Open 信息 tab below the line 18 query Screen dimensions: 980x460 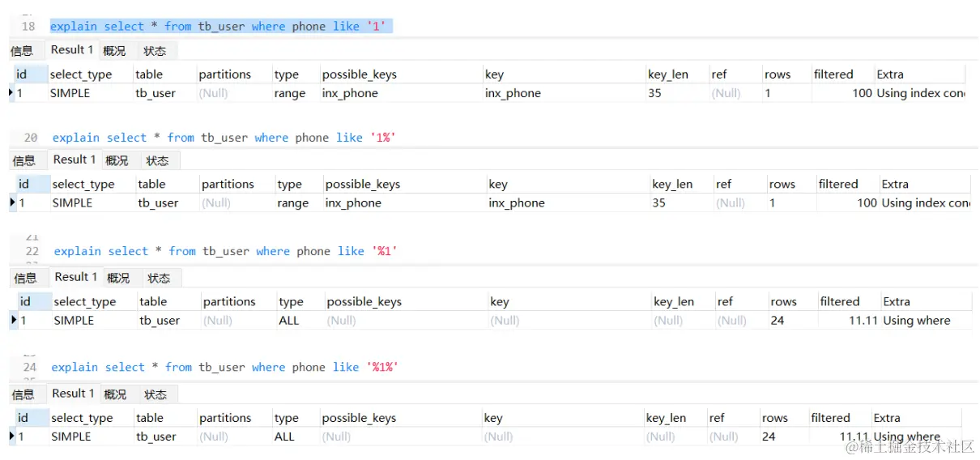click(x=22, y=50)
